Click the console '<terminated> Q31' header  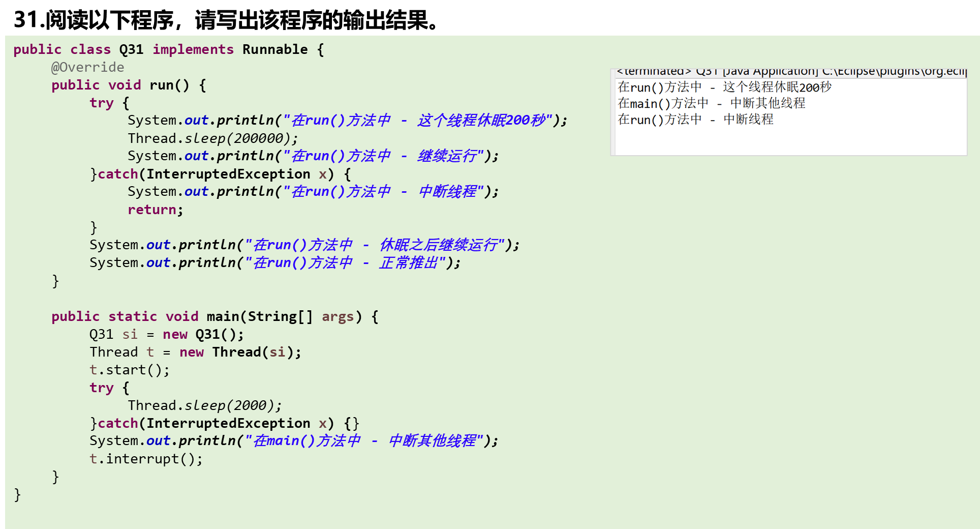tap(791, 71)
